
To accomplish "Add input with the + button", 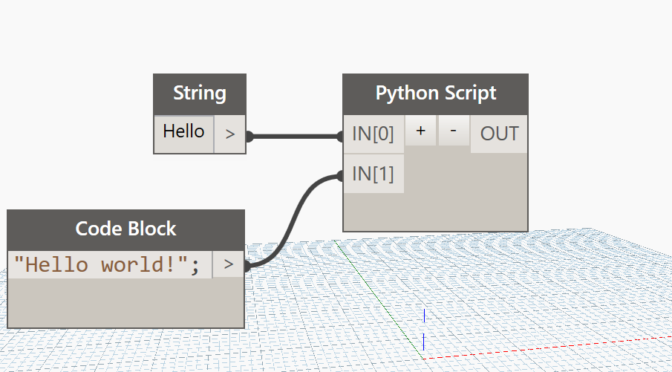I will tap(421, 131).
